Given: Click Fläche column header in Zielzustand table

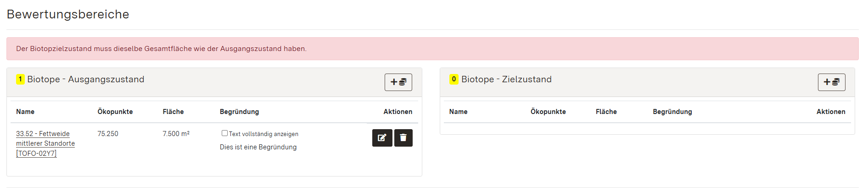Looking at the screenshot, I should [x=606, y=112].
